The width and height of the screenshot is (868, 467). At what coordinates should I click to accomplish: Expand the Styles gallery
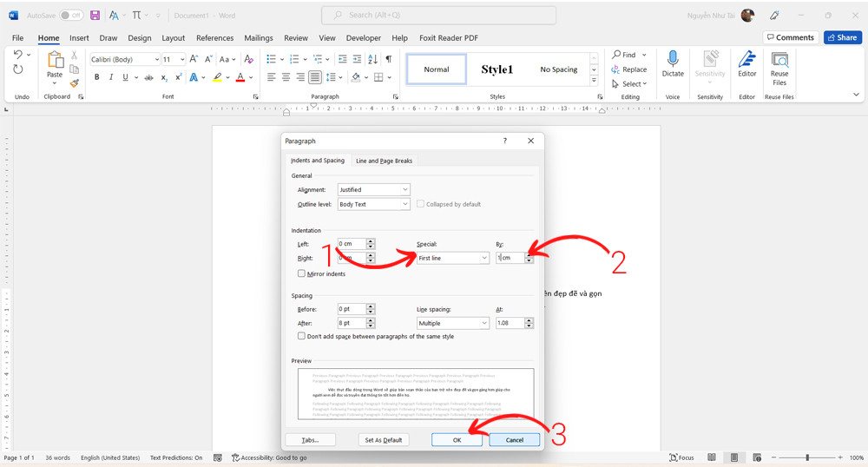pyautogui.click(x=594, y=81)
